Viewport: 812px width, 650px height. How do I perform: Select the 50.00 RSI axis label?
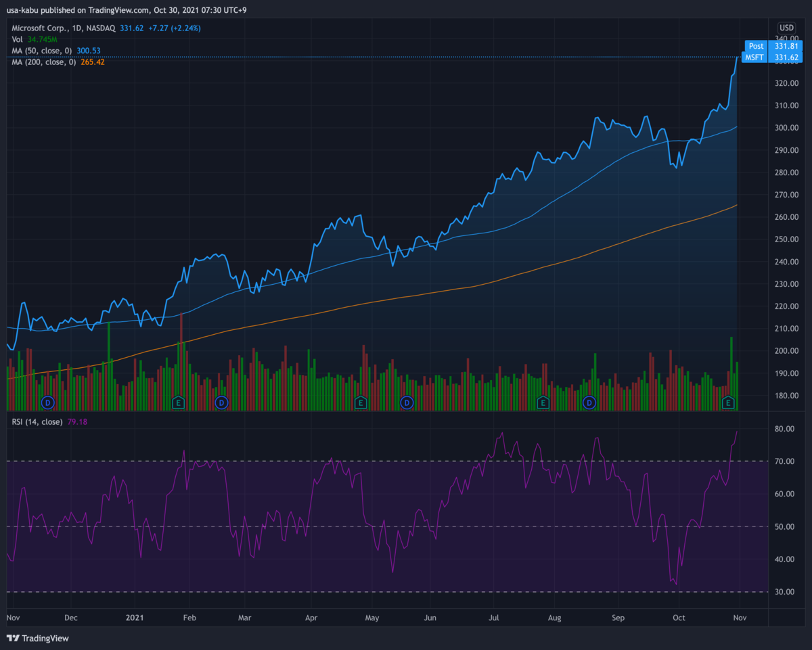click(785, 526)
